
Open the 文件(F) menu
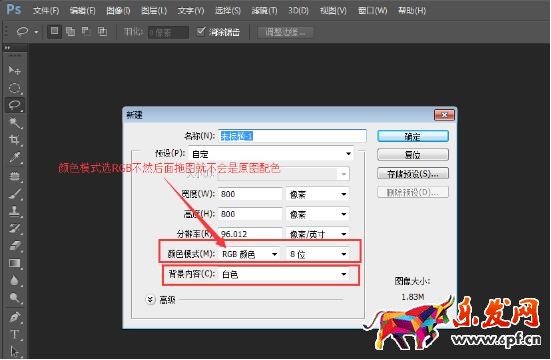click(46, 11)
